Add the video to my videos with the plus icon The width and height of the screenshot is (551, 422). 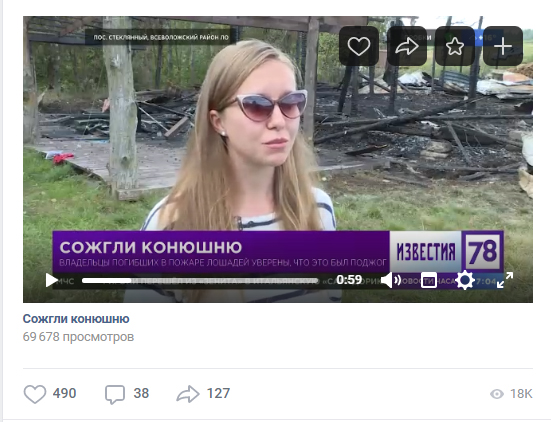click(503, 46)
